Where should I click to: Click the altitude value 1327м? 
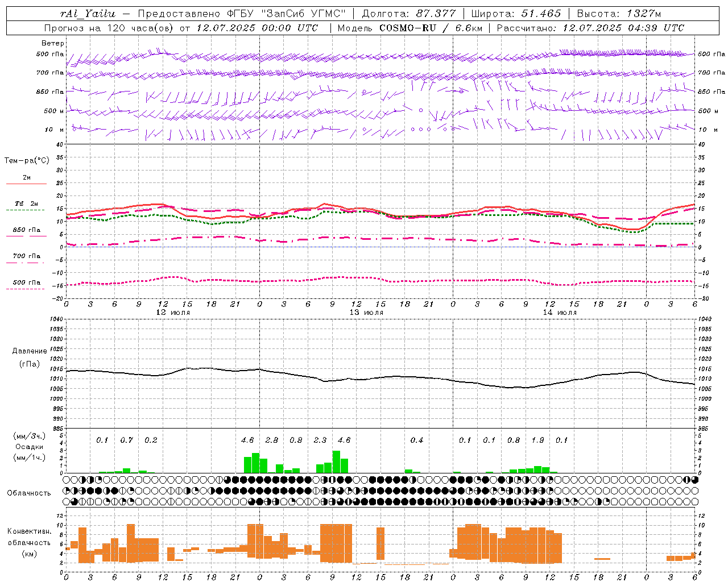point(644,14)
